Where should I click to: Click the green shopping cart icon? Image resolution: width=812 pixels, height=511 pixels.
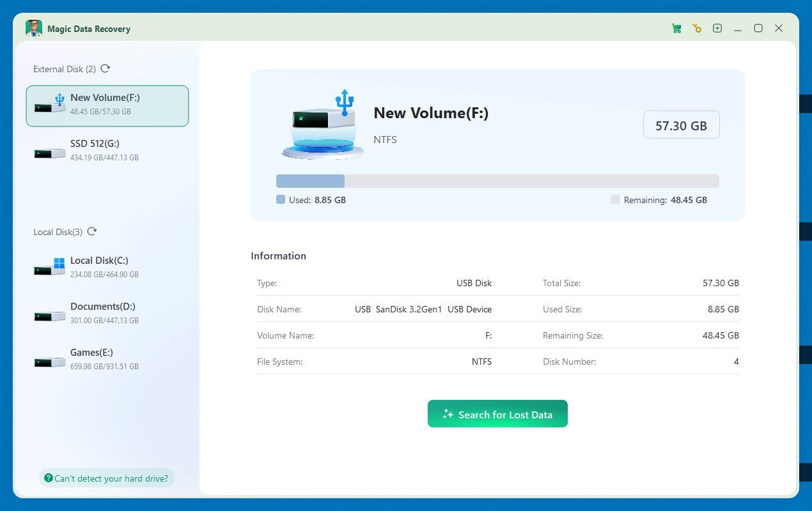[676, 28]
